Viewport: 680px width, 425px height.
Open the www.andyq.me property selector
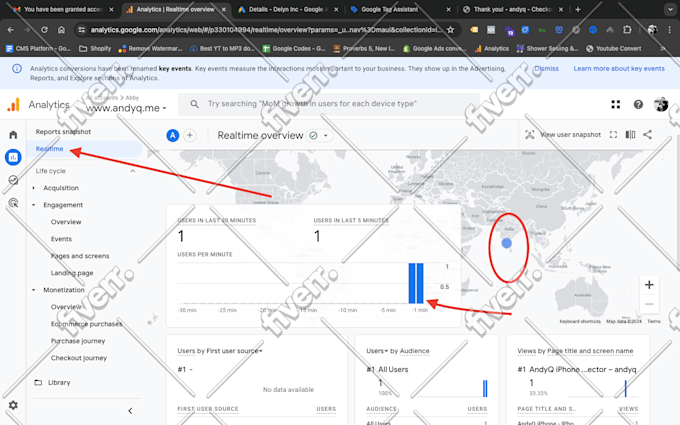(x=126, y=108)
